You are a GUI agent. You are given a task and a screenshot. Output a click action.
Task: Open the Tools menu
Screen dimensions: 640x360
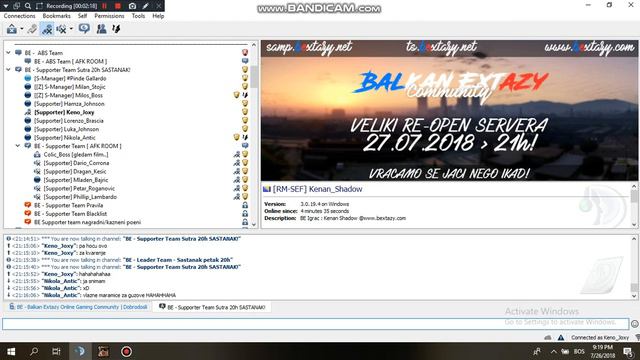tap(138, 16)
